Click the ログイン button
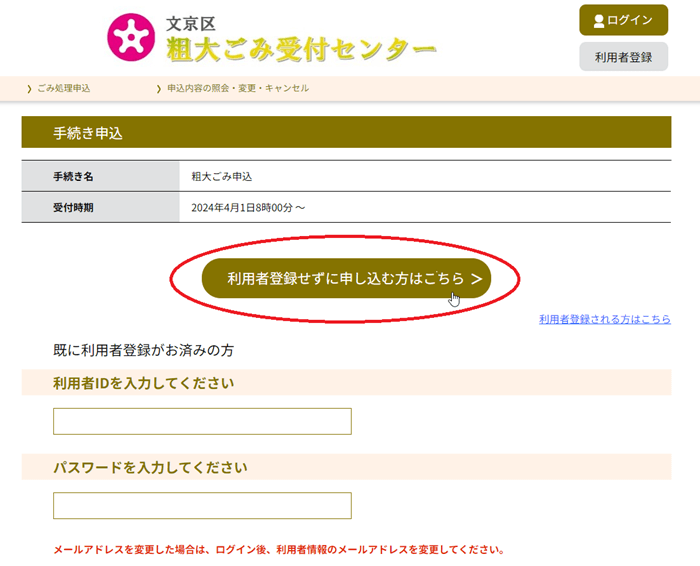 (623, 20)
